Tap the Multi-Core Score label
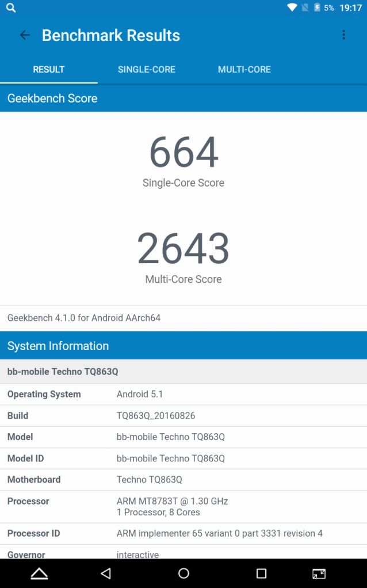This screenshot has height=588, width=367. coord(183,279)
